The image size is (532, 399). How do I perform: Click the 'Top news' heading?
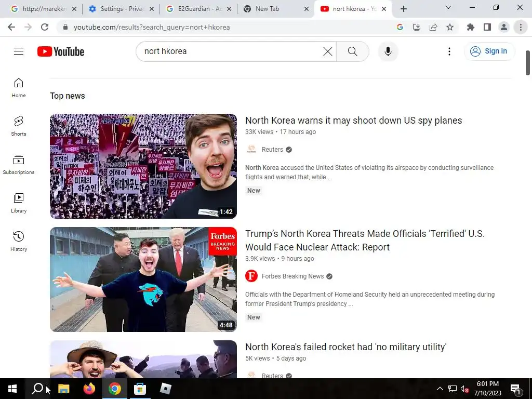(x=68, y=96)
